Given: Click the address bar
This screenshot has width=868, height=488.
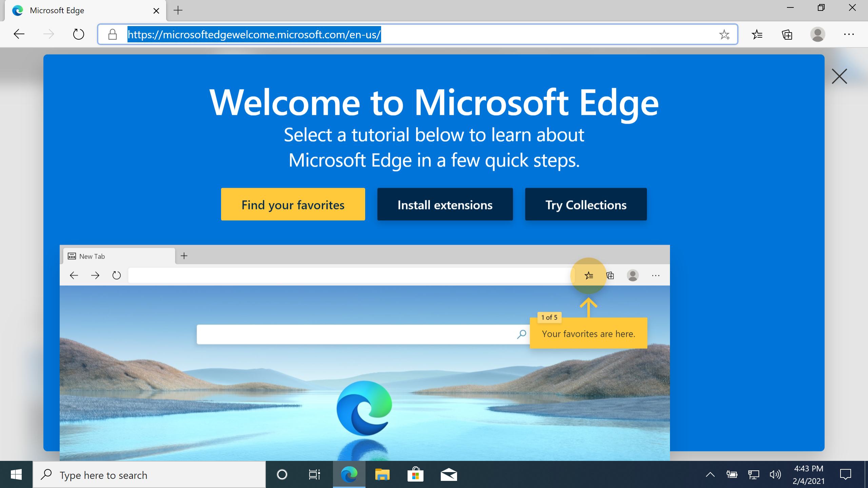Looking at the screenshot, I should (x=407, y=34).
